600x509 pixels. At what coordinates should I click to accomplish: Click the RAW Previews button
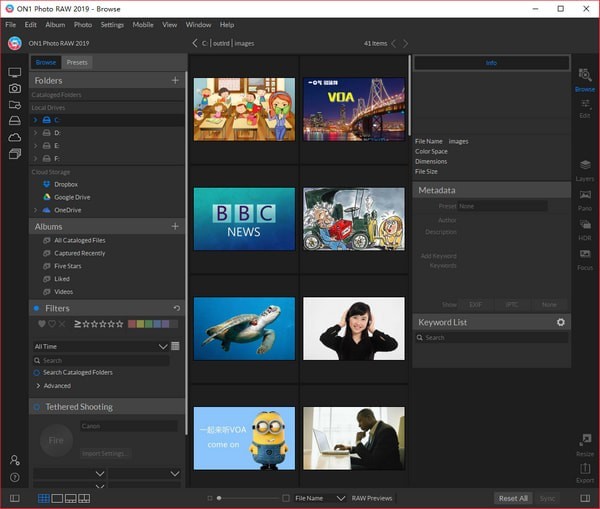tap(373, 498)
